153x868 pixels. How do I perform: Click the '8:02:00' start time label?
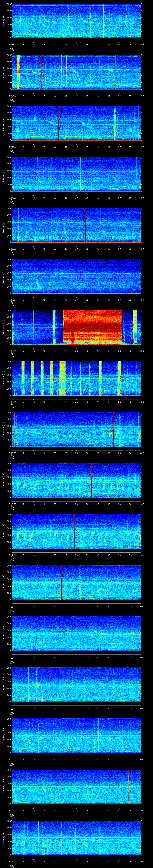tap(12, 96)
